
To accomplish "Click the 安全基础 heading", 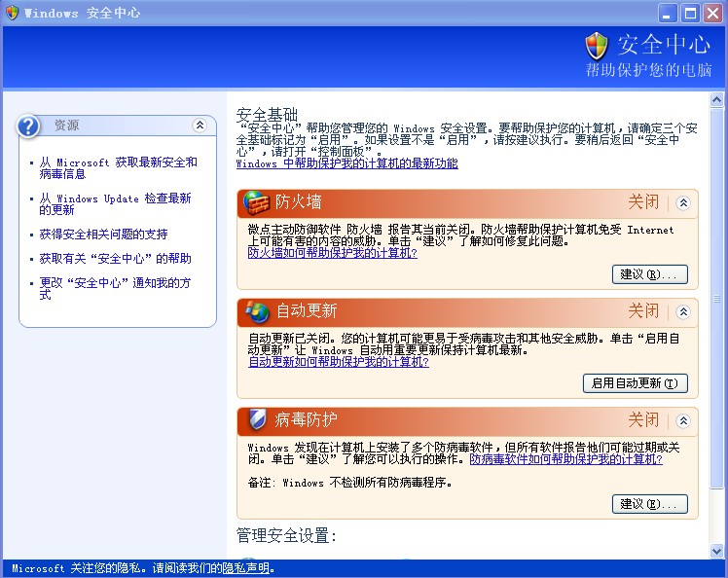I will [267, 114].
